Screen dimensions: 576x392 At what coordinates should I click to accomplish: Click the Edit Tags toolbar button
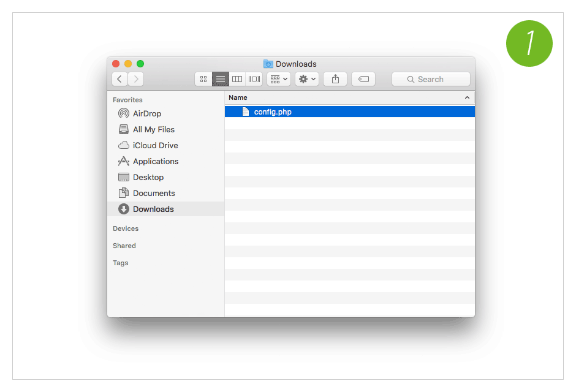(363, 79)
